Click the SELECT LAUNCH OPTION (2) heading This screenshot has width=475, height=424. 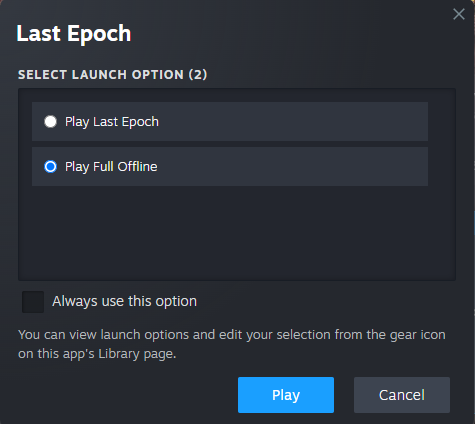[112, 75]
